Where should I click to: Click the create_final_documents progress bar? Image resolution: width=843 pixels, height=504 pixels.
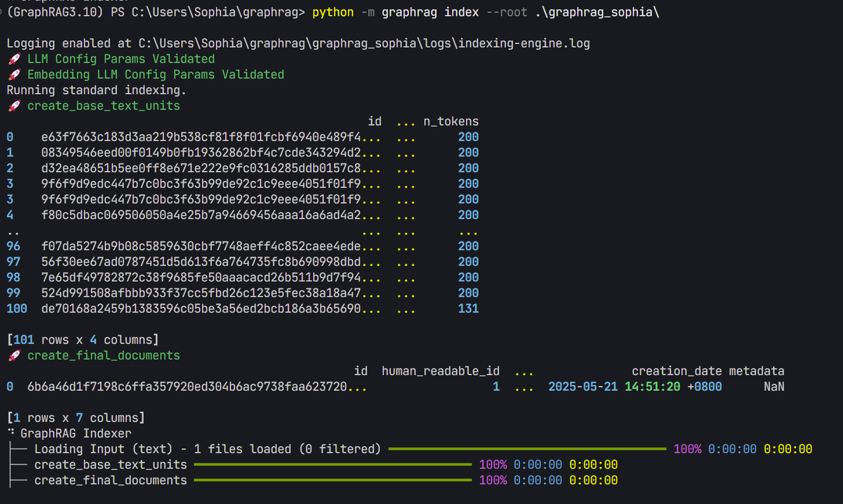[333, 481]
